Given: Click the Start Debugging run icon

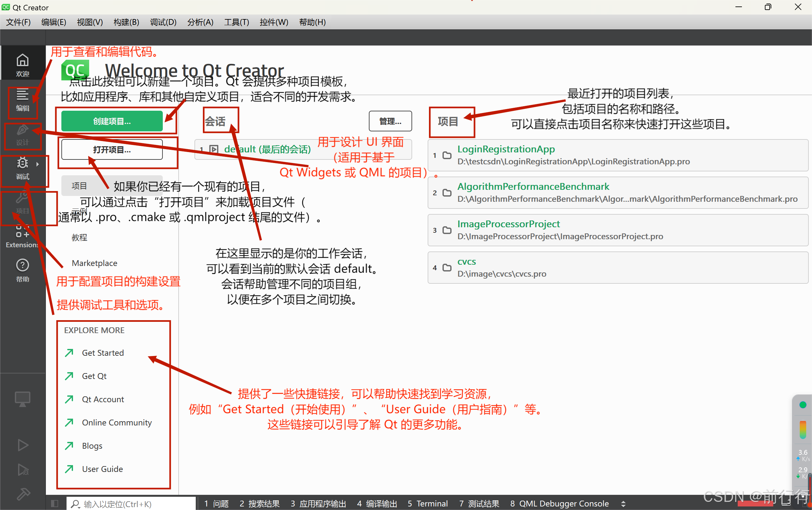Looking at the screenshot, I should point(22,469).
